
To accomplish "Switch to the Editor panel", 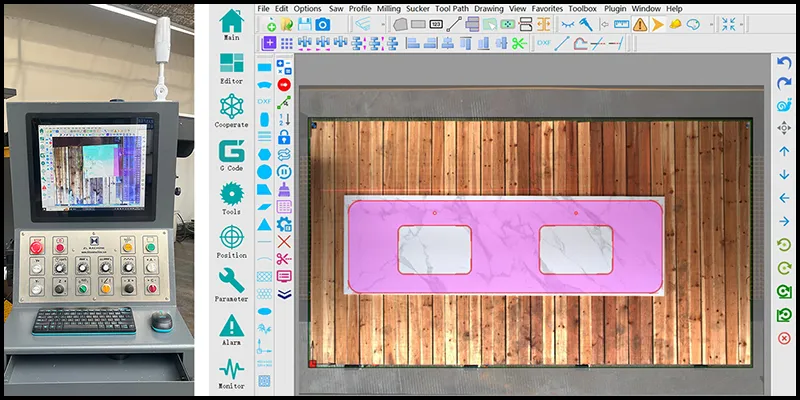I will tap(231, 64).
